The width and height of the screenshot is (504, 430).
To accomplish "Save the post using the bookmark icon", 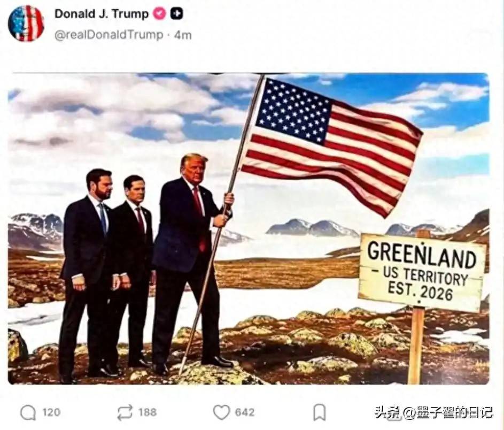I will tap(320, 412).
